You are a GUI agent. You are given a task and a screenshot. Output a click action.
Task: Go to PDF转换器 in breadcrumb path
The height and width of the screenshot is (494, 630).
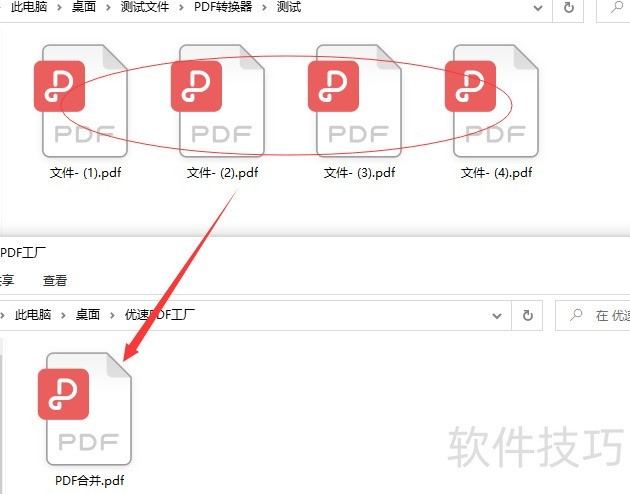coord(223,6)
